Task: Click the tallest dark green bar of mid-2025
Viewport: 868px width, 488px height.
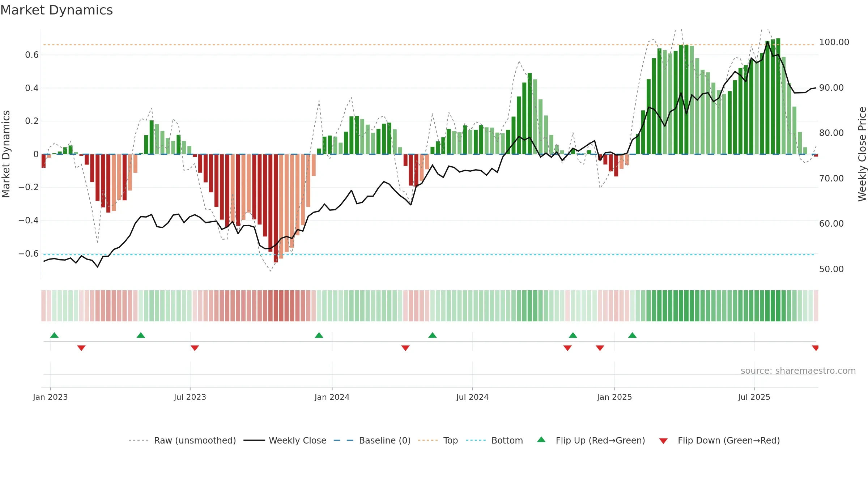Action: click(x=778, y=96)
